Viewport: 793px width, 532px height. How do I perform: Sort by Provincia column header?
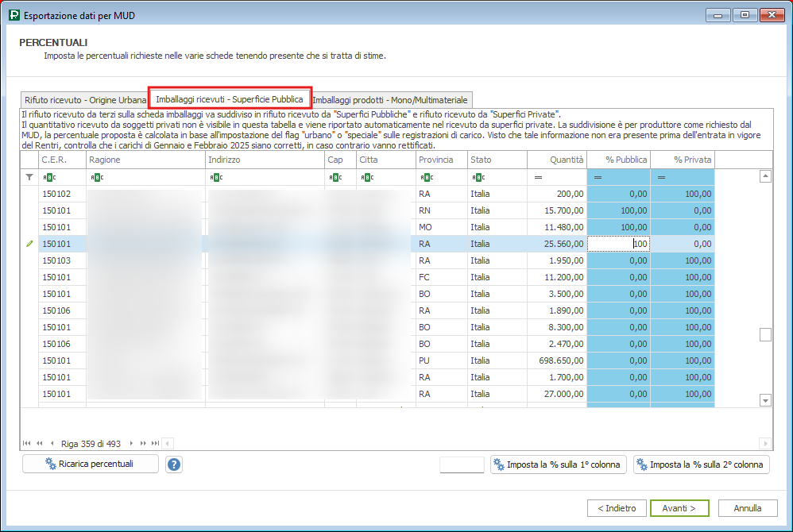click(442, 160)
